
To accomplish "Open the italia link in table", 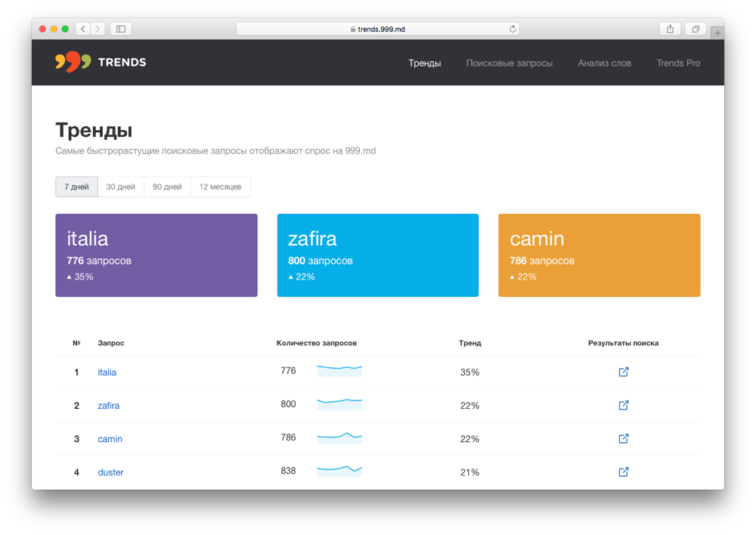I will pyautogui.click(x=107, y=372).
